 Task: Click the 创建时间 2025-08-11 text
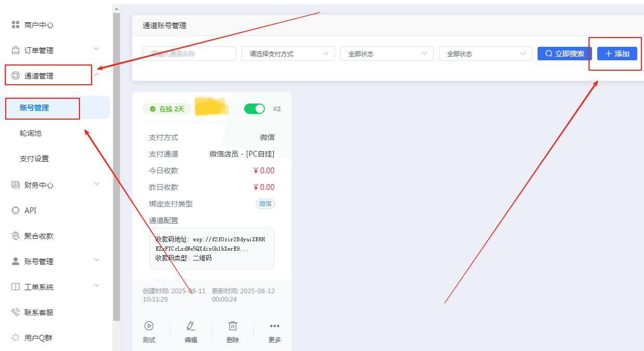point(175,295)
